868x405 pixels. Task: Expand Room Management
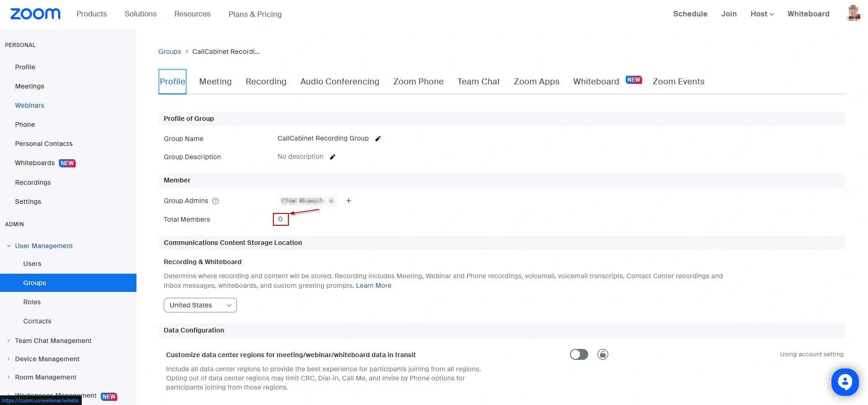point(9,377)
